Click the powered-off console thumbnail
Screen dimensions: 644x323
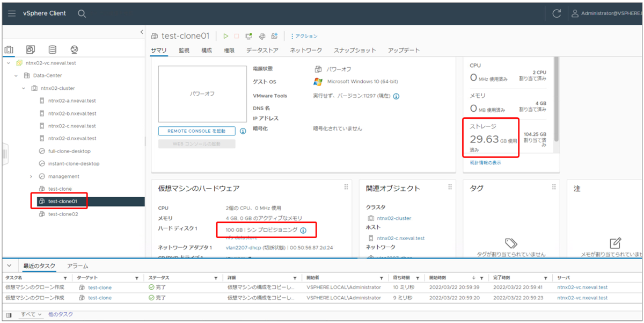[202, 94]
